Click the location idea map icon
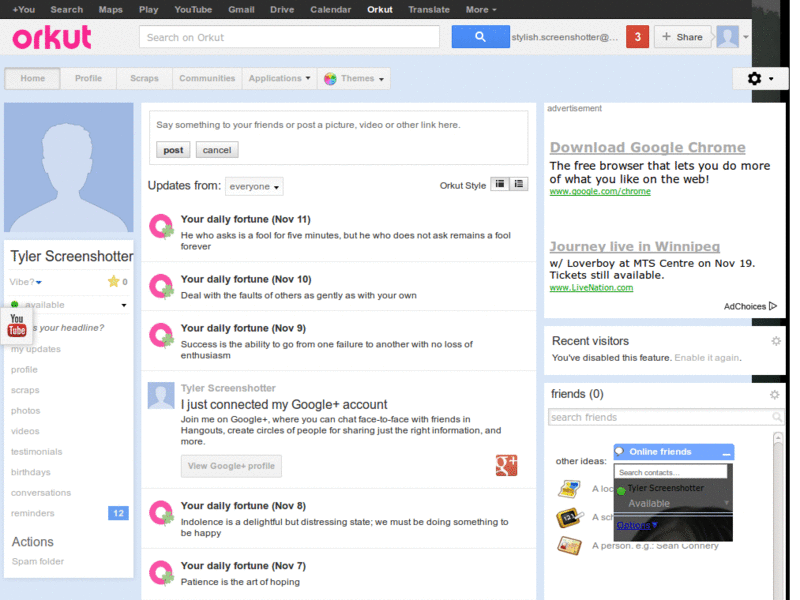 pos(569,489)
